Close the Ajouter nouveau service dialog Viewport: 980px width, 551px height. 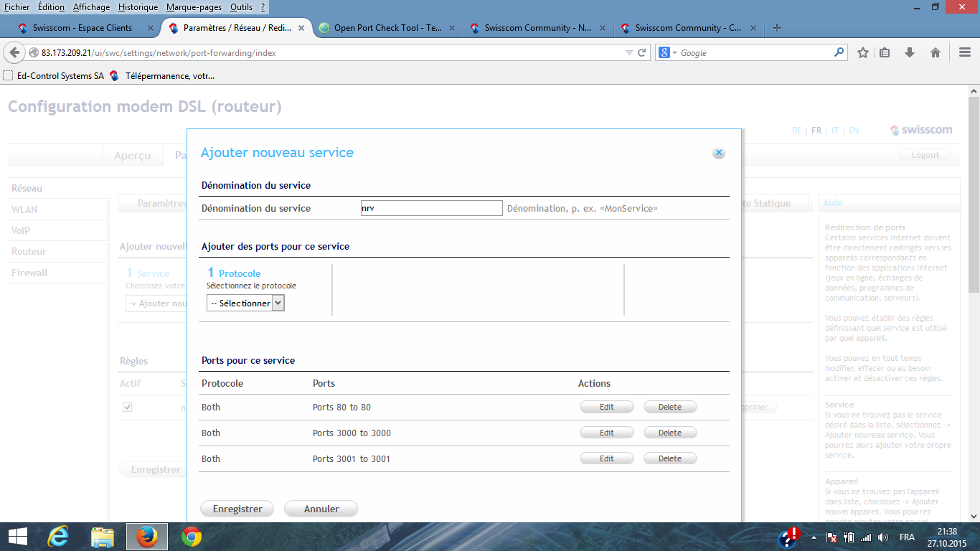coord(718,153)
